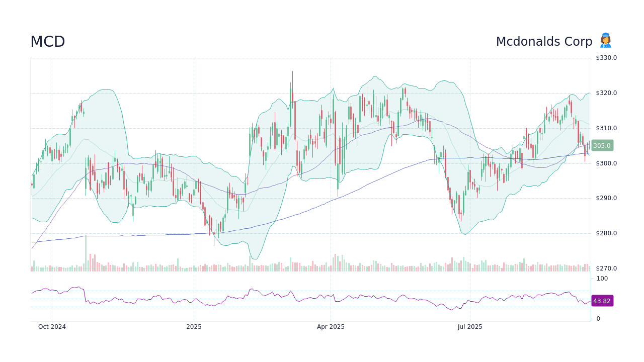Click the Mcdonalds Corp company name
The height and width of the screenshot is (362, 644).
click(544, 42)
